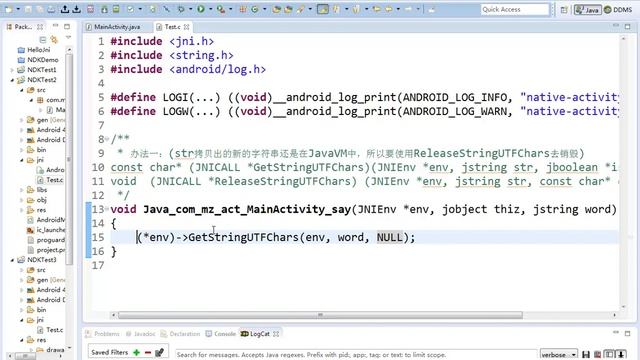Image resolution: width=640 pixels, height=360 pixels.
Task: Click the Clear Log icon in LogCat
Action: (x=598, y=354)
